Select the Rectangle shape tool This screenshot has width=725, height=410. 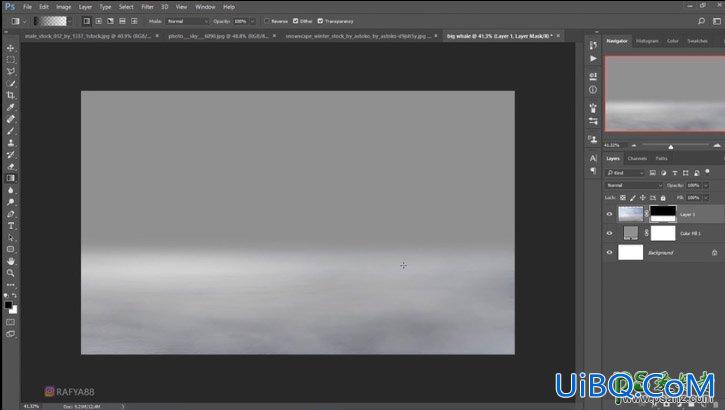[10, 250]
